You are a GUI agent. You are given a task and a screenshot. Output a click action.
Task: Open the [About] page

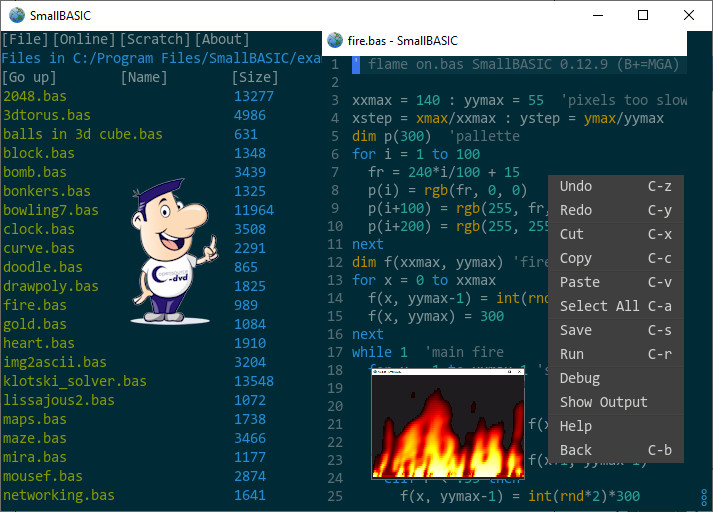[x=222, y=39]
